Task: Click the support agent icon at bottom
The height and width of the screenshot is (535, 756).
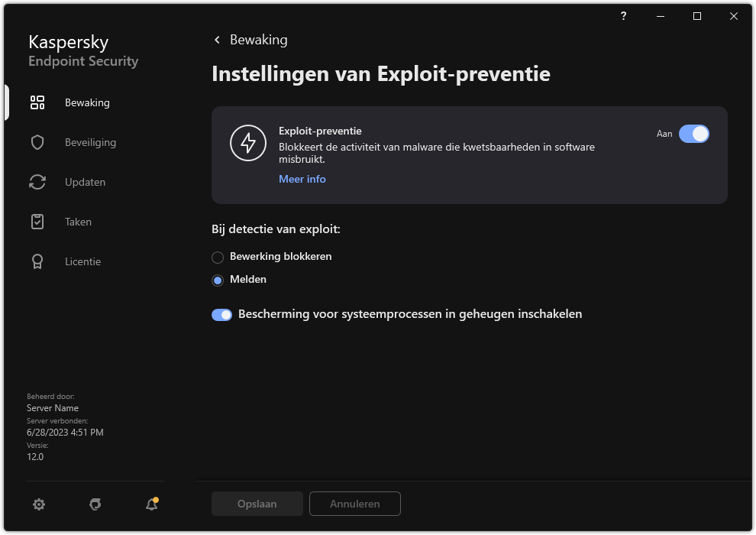Action: click(x=95, y=504)
